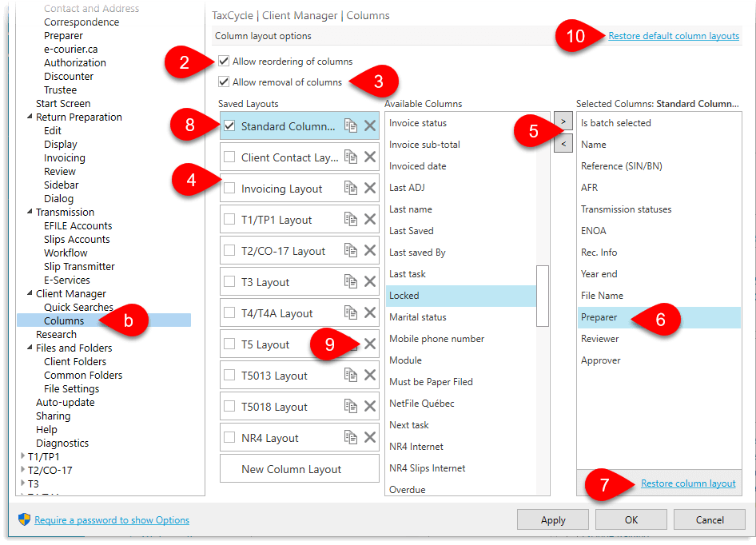Expand the T1/TP1 tree node
Image resolution: width=756 pixels, height=545 pixels.
pyautogui.click(x=22, y=455)
